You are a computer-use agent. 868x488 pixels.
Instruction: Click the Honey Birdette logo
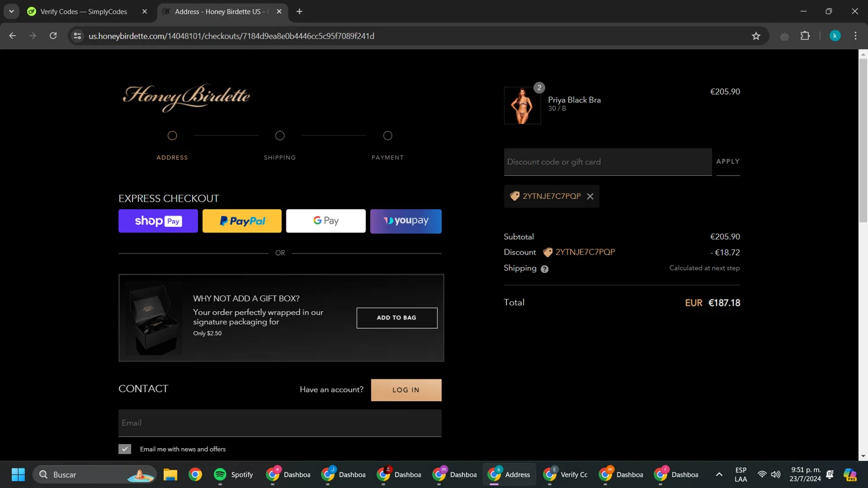click(186, 98)
